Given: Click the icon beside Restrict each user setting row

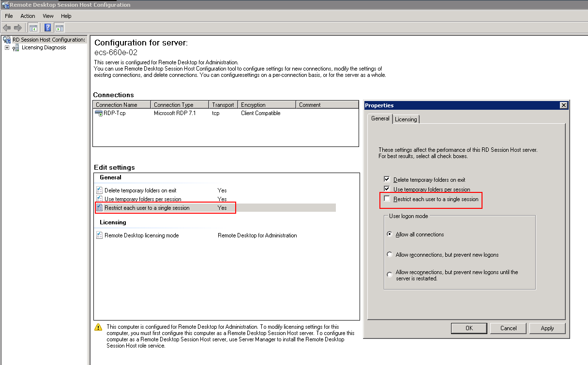Looking at the screenshot, I should [100, 208].
